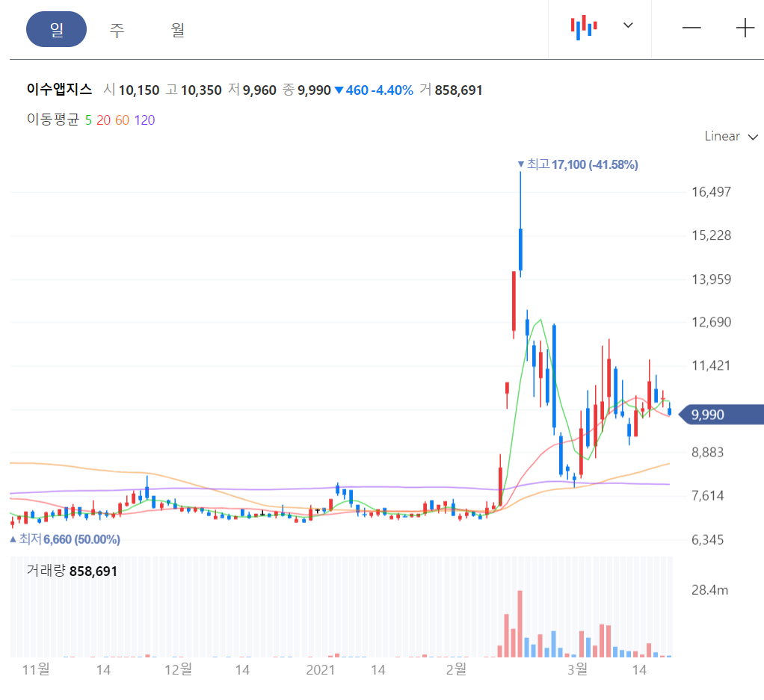Click the 12월 date axis label
Image resolution: width=764 pixels, height=700 pixels.
(179, 670)
